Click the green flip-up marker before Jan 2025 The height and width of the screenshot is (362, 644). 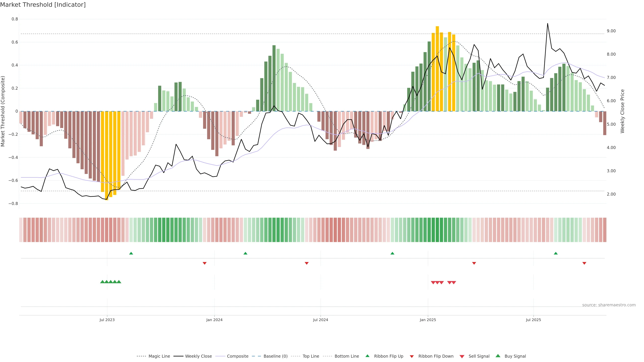[x=392, y=253]
